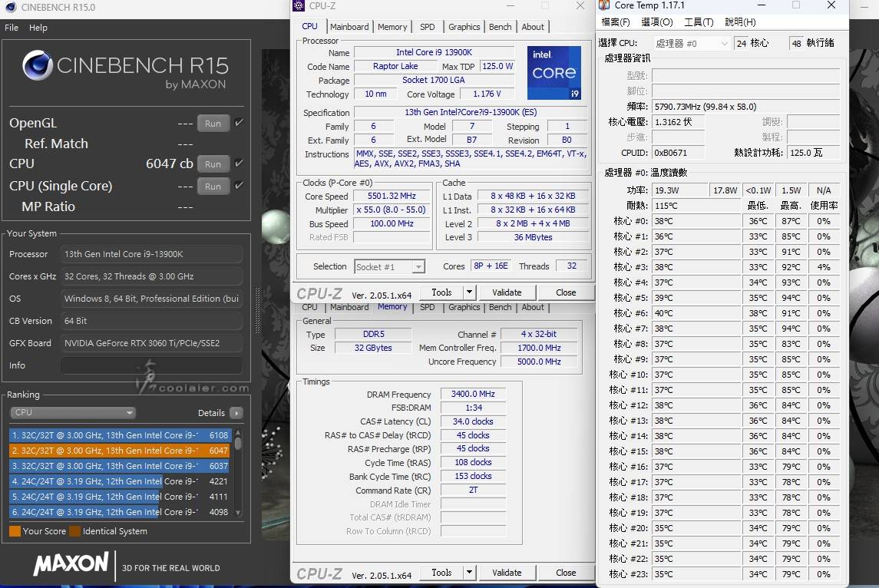The width and height of the screenshot is (879, 588).
Task: Open ranking Details arrow icon
Action: point(236,412)
